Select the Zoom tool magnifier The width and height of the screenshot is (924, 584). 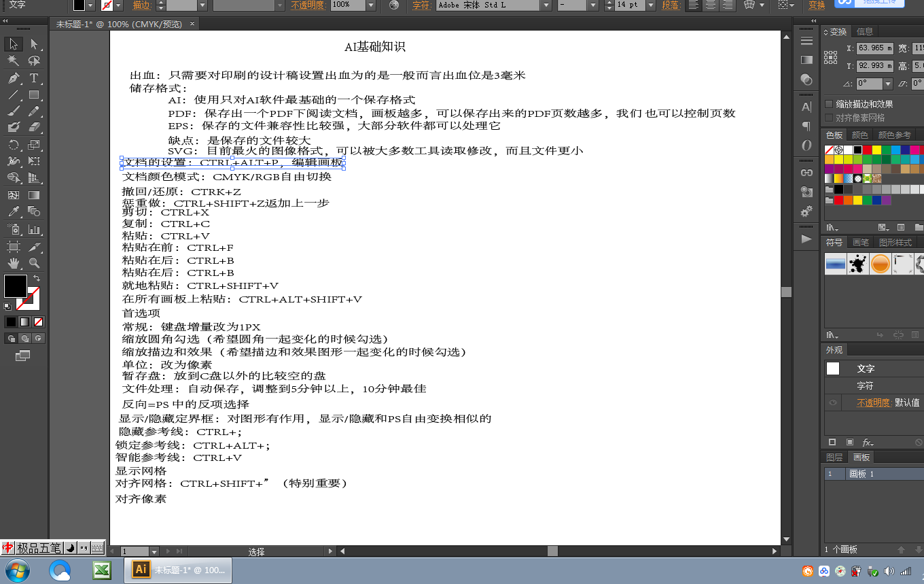[x=34, y=263]
